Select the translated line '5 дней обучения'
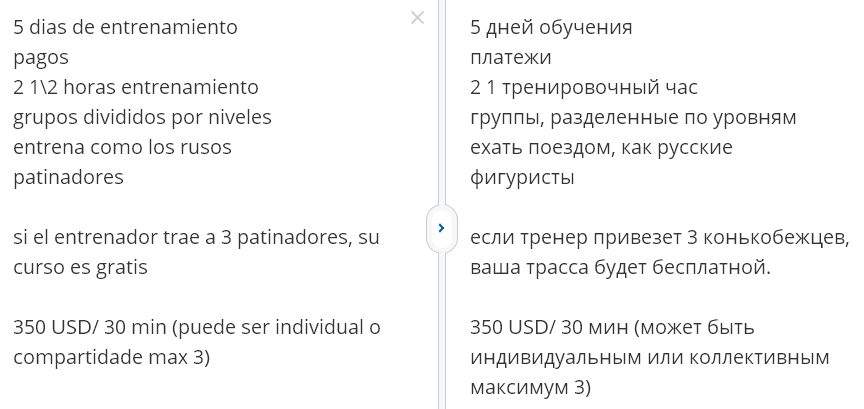 pyautogui.click(x=551, y=27)
